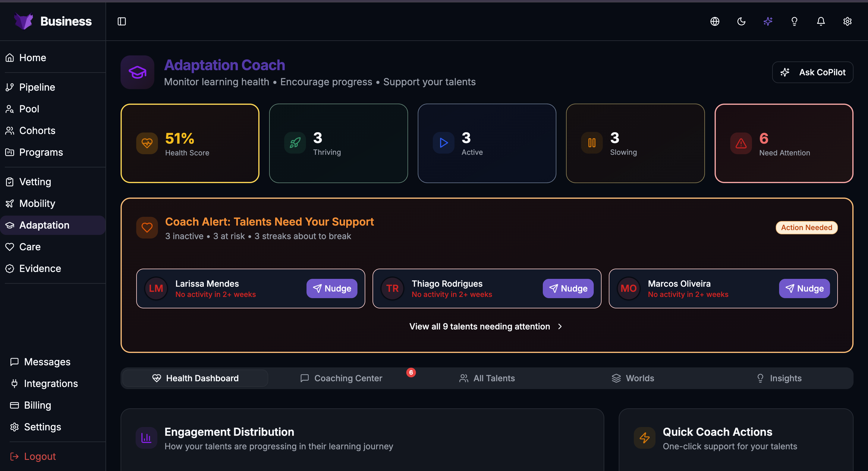Click the sparkle AI icon in header
Viewport: 868px width, 471px height.
click(768, 22)
